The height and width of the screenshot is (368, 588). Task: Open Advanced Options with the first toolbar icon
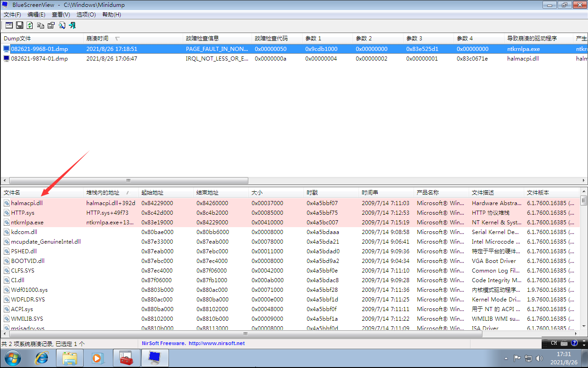9,25
